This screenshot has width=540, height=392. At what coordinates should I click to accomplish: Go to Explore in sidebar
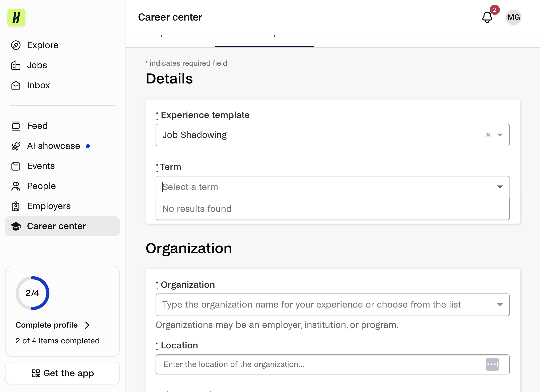click(62, 45)
